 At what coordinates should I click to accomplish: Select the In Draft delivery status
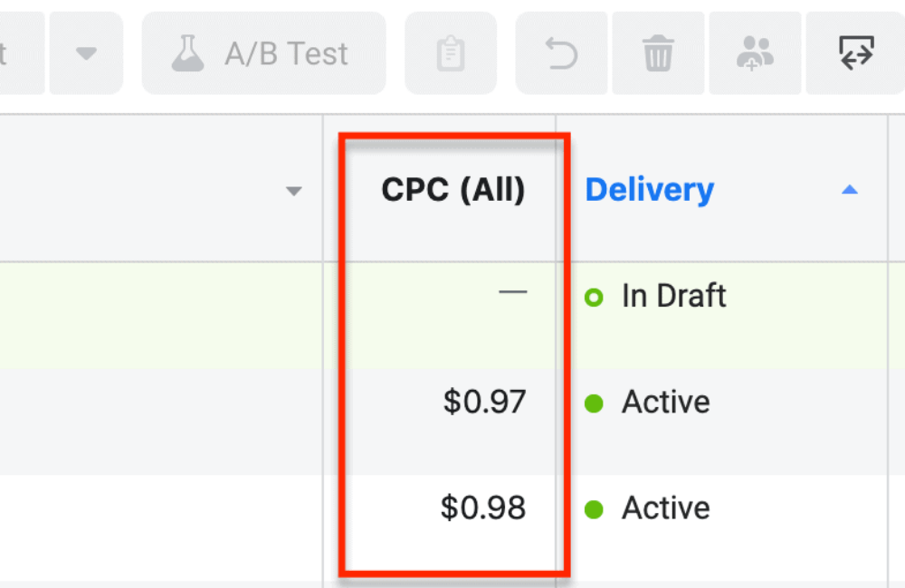click(673, 296)
